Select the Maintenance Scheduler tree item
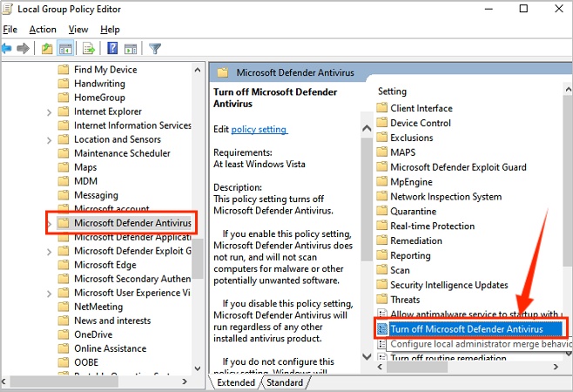The width and height of the screenshot is (573, 392). (122, 152)
